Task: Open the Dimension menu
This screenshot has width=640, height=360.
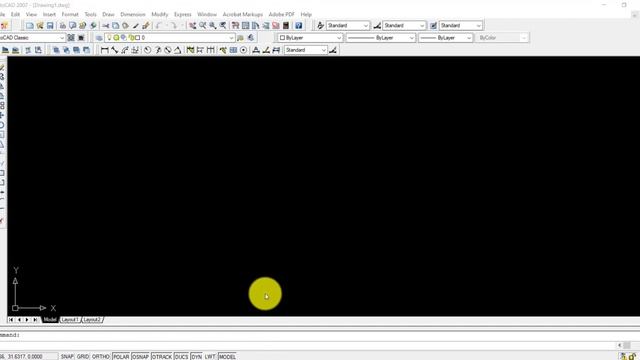Action: tap(133, 14)
